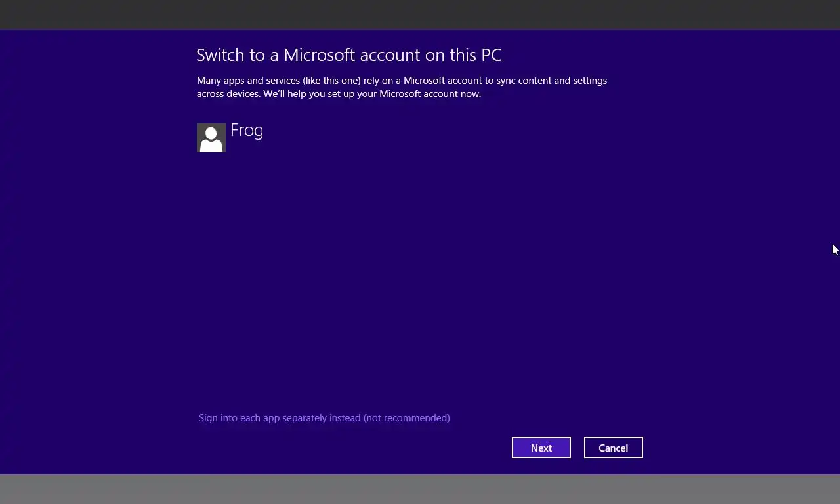Click the empty purple area below Frog

coord(420,276)
